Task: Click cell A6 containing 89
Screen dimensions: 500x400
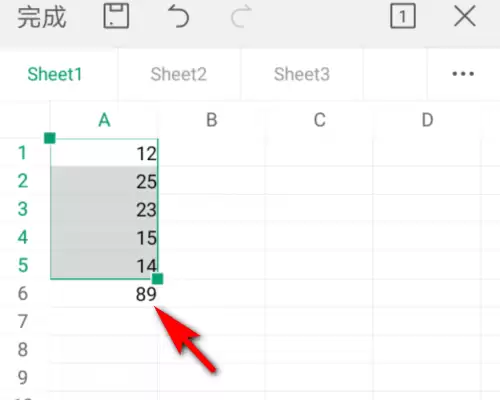Action: (x=104, y=294)
